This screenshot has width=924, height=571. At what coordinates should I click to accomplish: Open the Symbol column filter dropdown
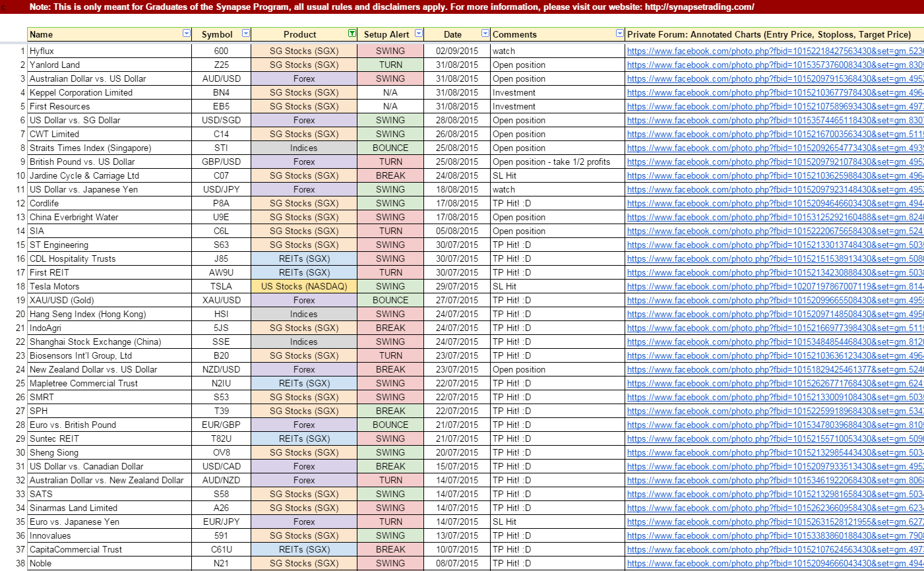click(246, 34)
